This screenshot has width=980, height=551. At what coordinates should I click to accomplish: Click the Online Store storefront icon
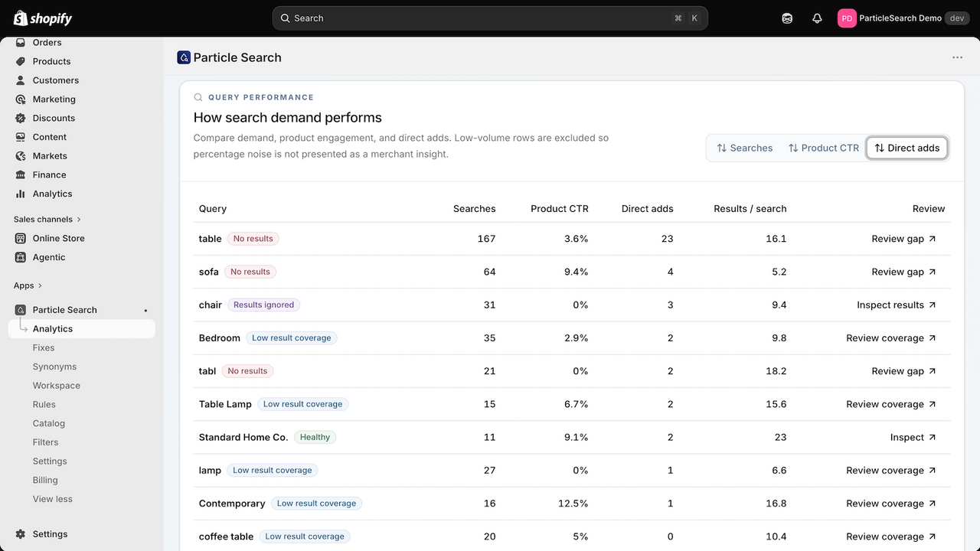coord(21,238)
